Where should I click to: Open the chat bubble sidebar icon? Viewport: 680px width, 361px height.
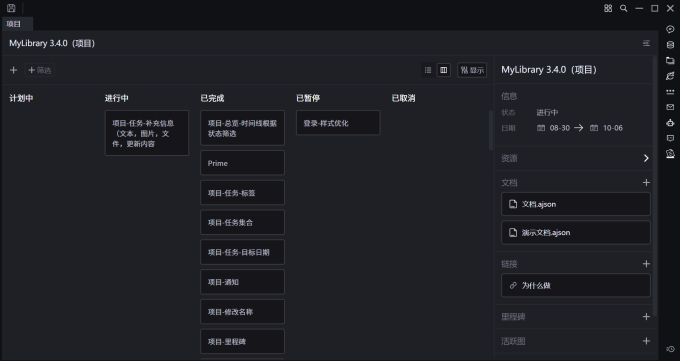click(x=670, y=29)
